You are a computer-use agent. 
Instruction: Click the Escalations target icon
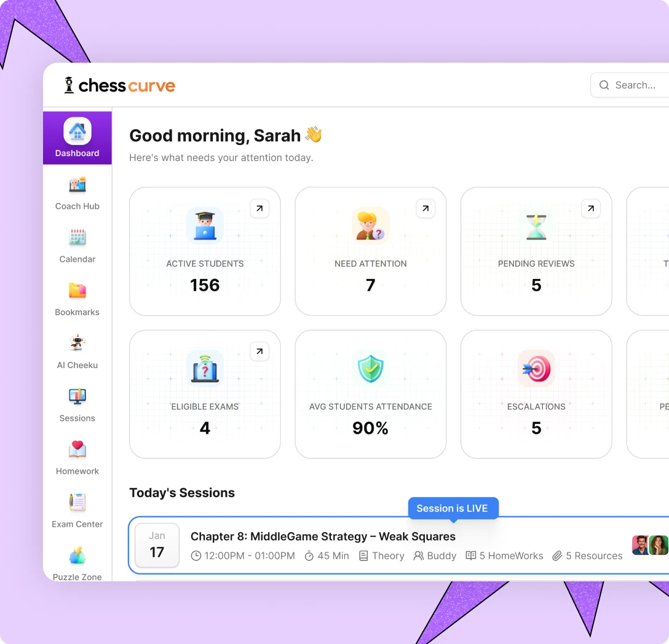(x=536, y=369)
